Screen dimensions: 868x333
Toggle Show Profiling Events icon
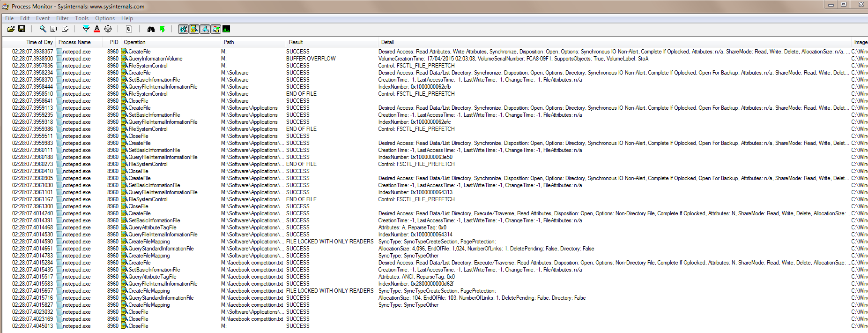click(x=226, y=29)
